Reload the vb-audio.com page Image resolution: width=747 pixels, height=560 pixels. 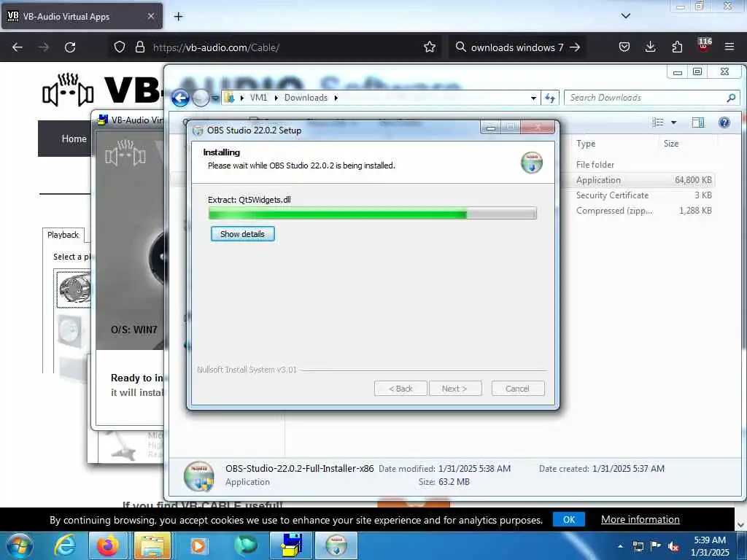pyautogui.click(x=70, y=47)
